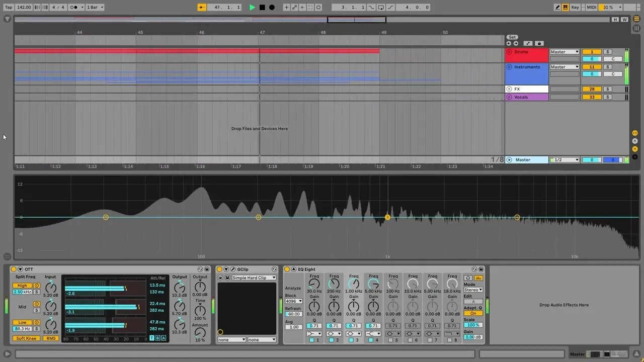Toggle the automation arm button
Viewport: 644px width, 362px height.
pos(294,7)
